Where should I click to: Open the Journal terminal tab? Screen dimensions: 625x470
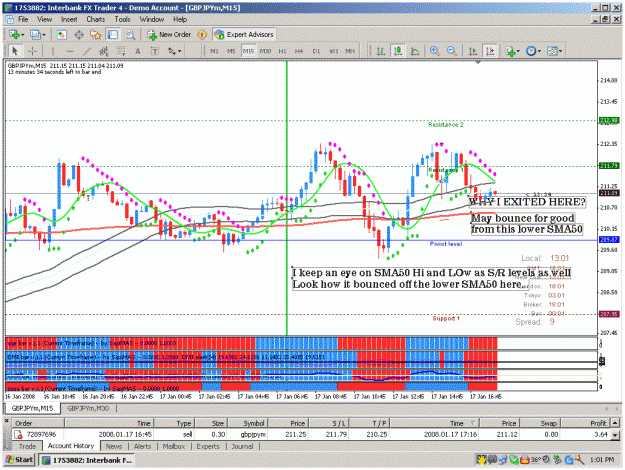pyautogui.click(x=242, y=446)
